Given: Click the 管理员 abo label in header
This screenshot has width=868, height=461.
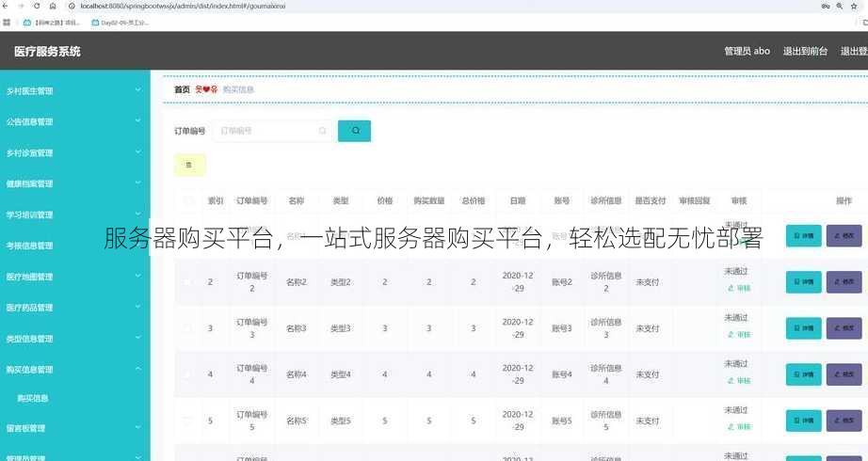Looking at the screenshot, I should coord(747,51).
